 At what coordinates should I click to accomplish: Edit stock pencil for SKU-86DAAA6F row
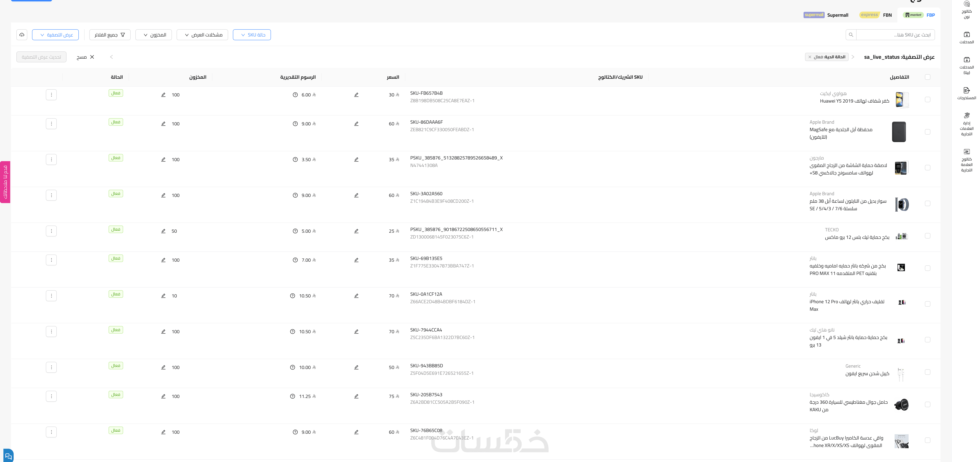coord(163,124)
